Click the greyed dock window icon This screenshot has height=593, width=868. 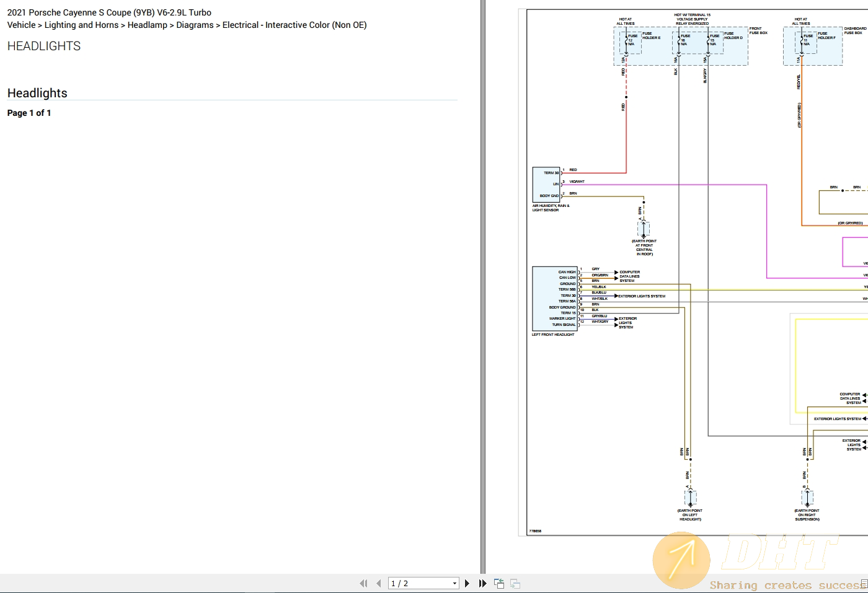515,583
